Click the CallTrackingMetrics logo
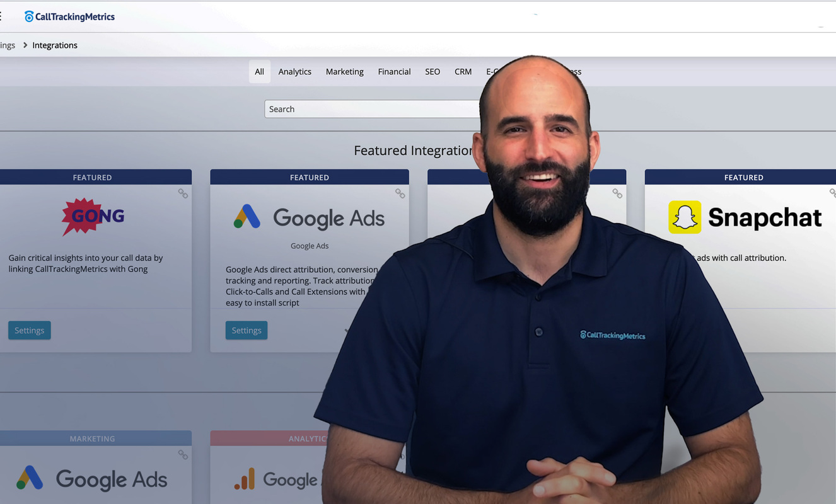Image resolution: width=836 pixels, height=504 pixels. pos(69,16)
